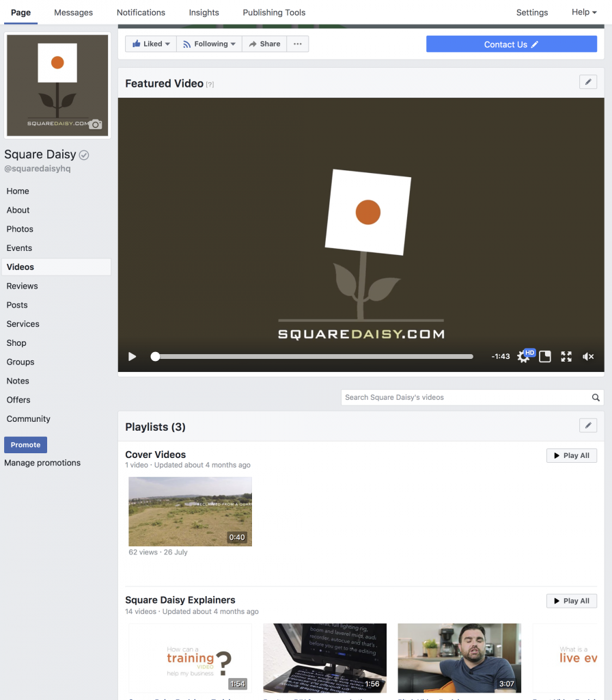Click the Square Daisy page name
Image resolution: width=612 pixels, height=700 pixels.
coord(40,154)
